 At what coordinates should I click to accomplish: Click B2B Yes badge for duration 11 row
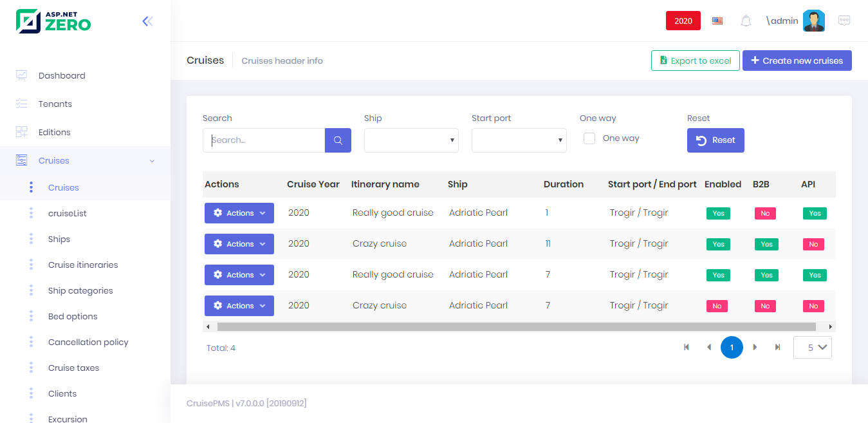[766, 244]
